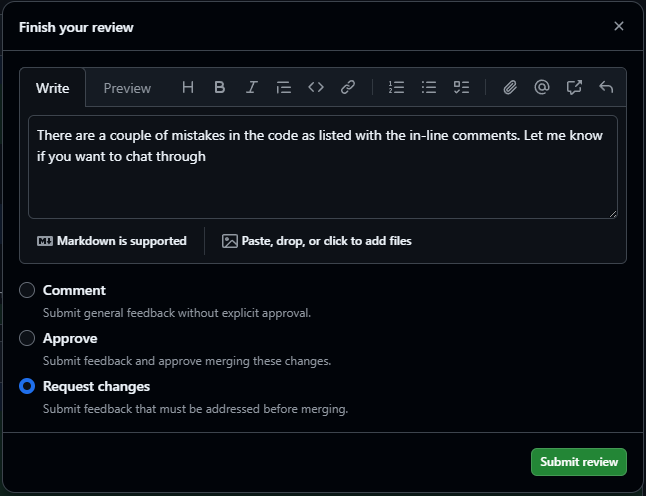Create a bulleted list from the toolbar
This screenshot has height=496, width=646.
[x=429, y=88]
